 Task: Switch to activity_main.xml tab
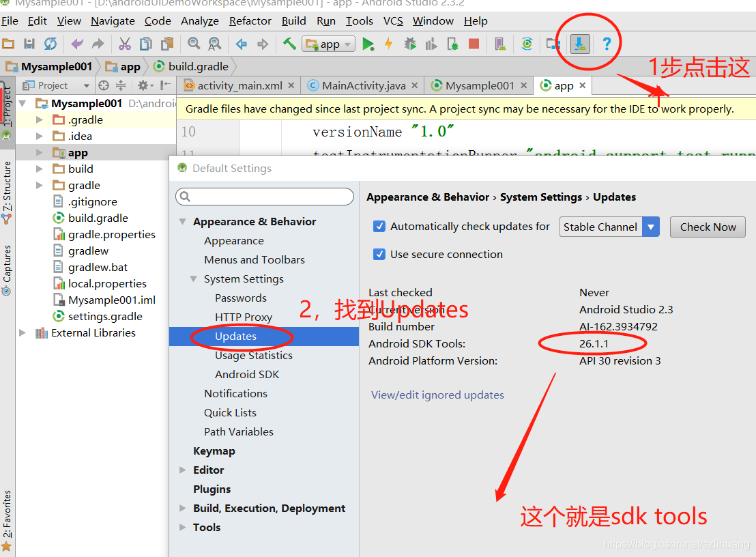pyautogui.click(x=239, y=85)
